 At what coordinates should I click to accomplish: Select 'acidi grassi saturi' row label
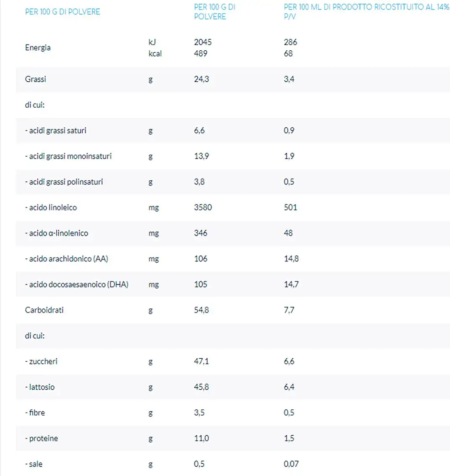(56, 130)
